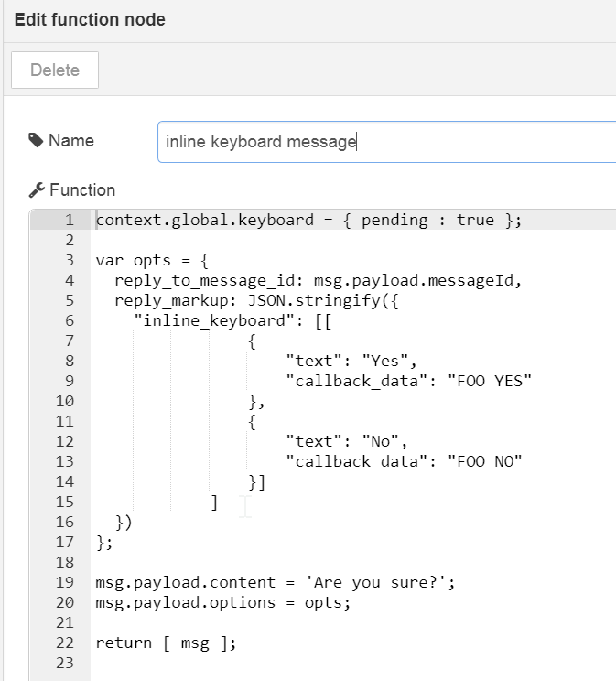
Task: Click the Function label text
Action: pos(82,190)
